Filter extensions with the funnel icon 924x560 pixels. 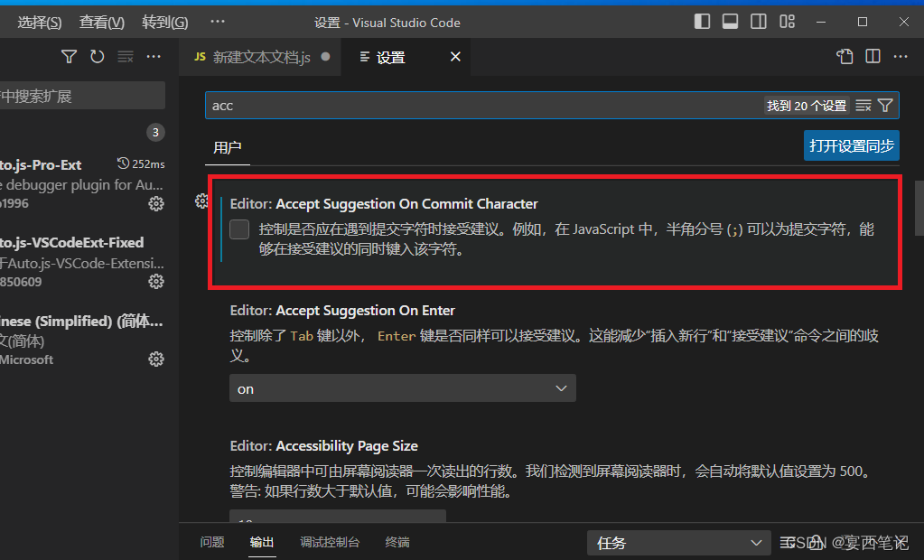[x=69, y=57]
